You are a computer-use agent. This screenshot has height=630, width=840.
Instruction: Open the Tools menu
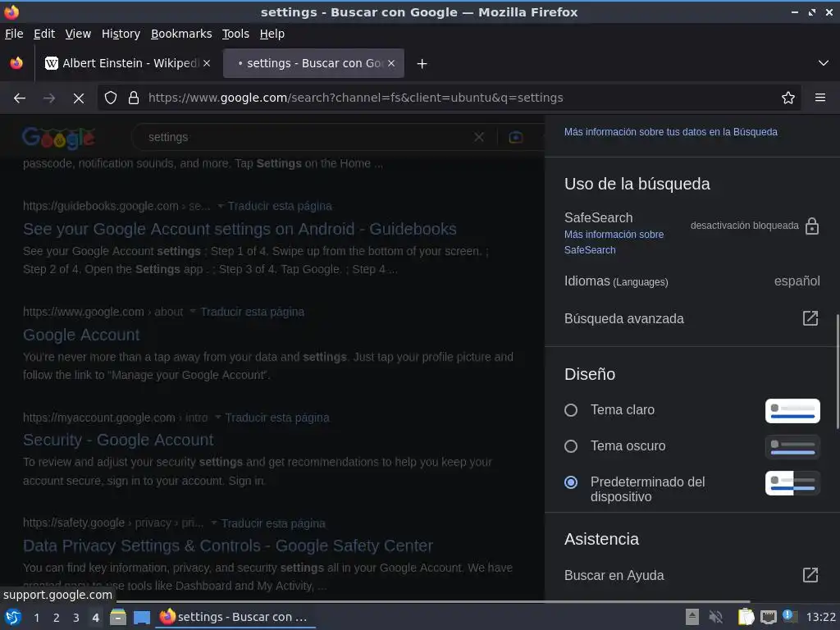(x=235, y=34)
